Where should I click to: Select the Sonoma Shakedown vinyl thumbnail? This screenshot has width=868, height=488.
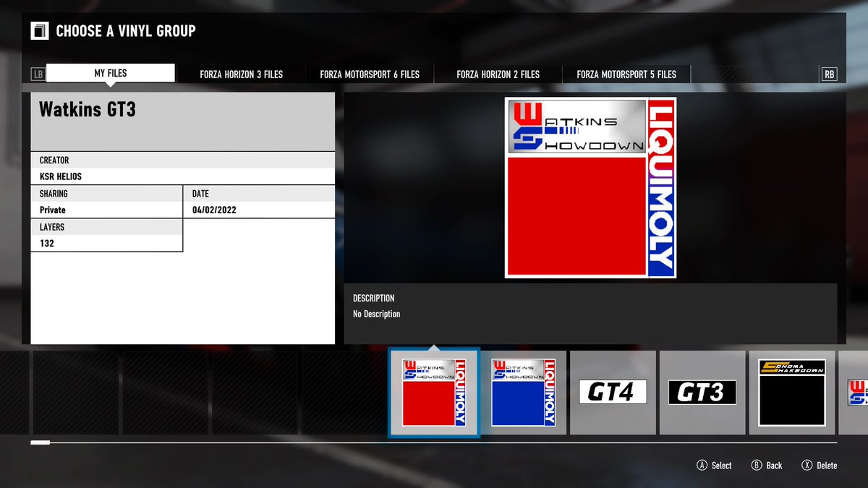coord(792,393)
